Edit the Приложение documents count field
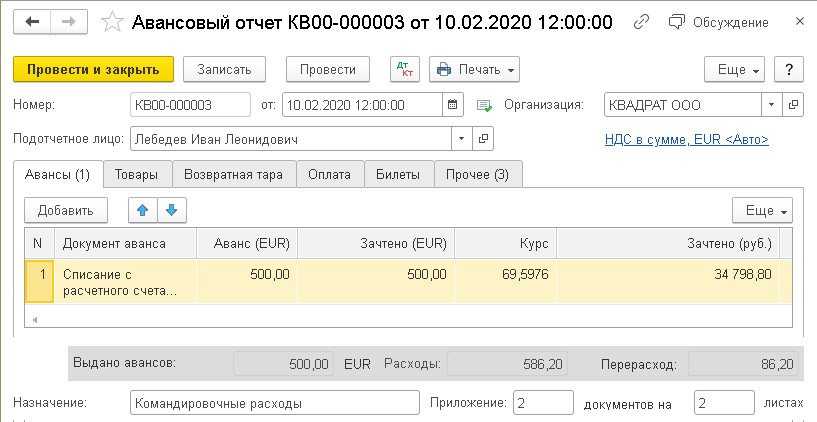Screen dimensions: 817x422 click(x=543, y=403)
